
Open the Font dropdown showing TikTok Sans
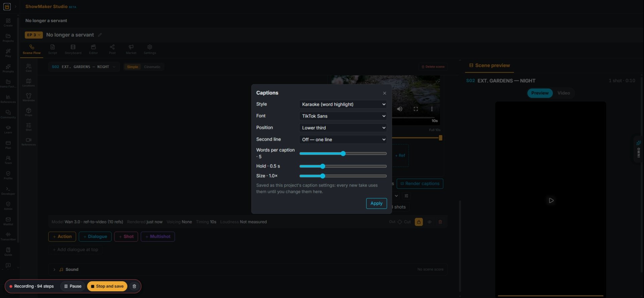[343, 116]
